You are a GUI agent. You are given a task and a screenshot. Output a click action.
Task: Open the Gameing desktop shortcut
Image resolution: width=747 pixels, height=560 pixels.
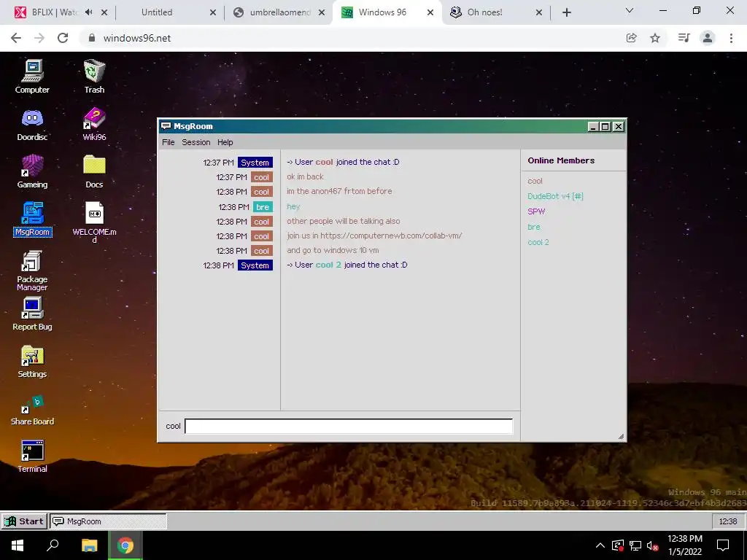(x=32, y=171)
